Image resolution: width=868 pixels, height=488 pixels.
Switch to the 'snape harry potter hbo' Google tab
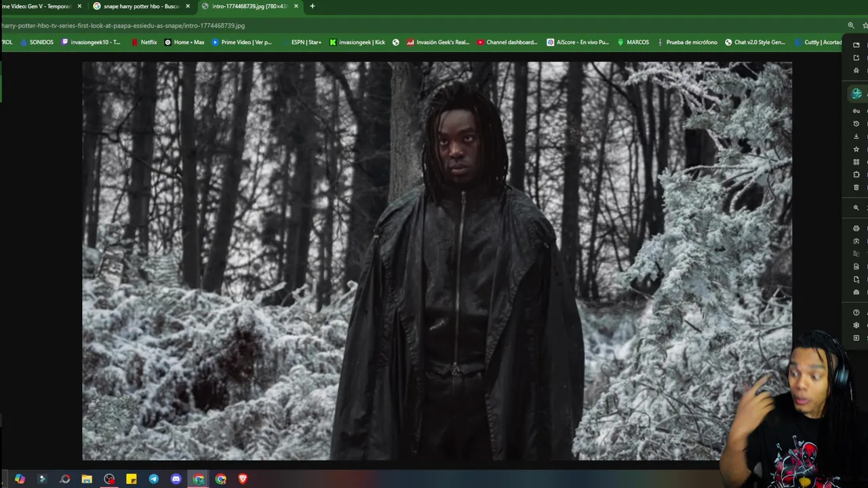pos(141,6)
